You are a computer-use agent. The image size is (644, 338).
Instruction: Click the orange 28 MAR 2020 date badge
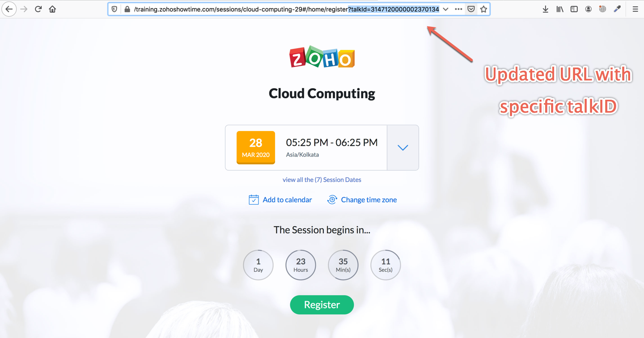256,148
